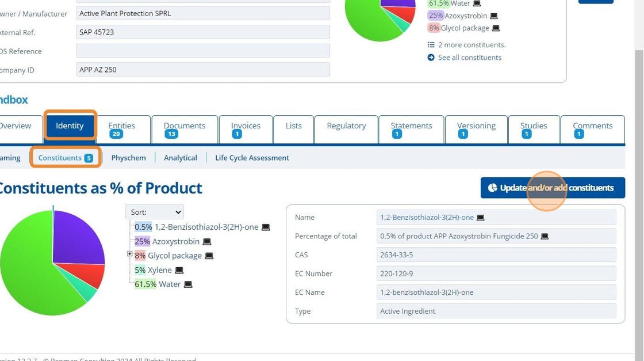
Task: Select Glycol package in constituents tree
Action: coord(175,256)
